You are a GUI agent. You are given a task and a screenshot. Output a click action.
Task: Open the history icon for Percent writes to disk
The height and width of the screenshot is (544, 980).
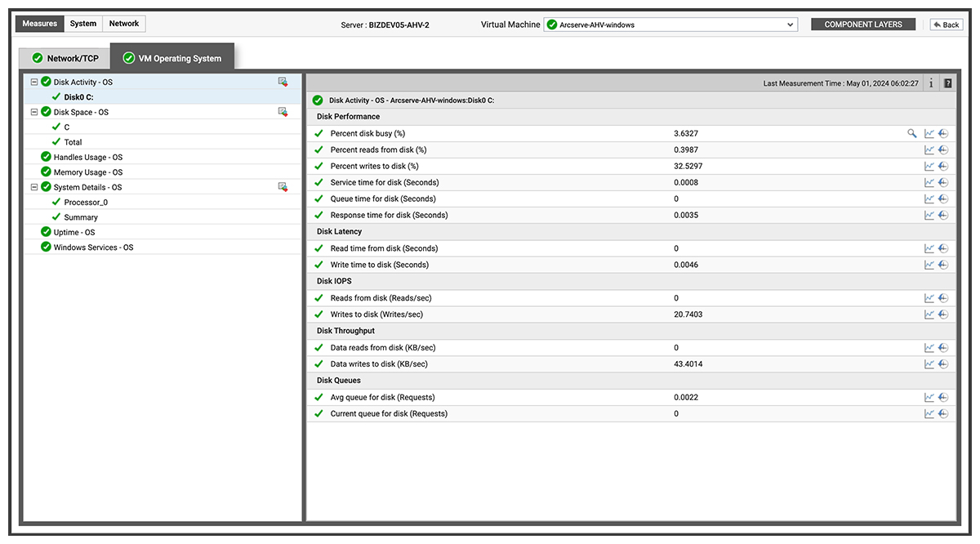(x=943, y=166)
